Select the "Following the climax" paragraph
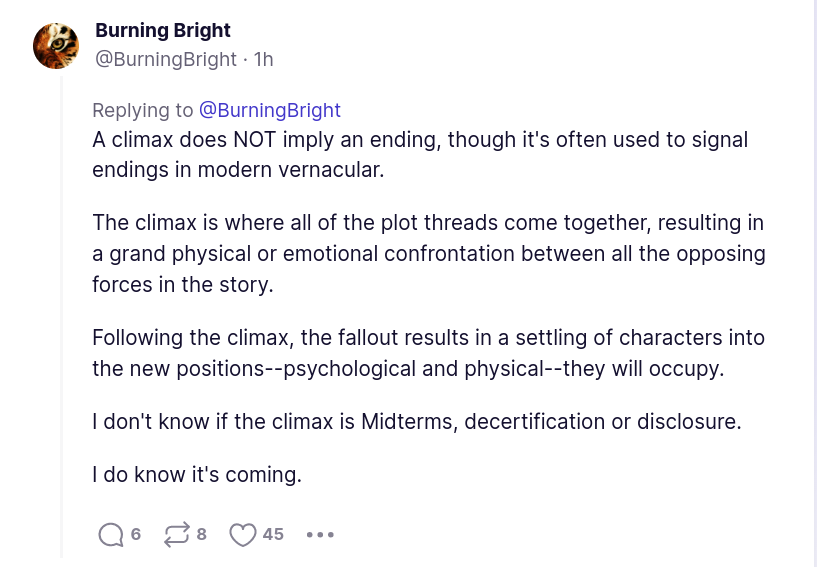This screenshot has width=817, height=567. click(428, 352)
